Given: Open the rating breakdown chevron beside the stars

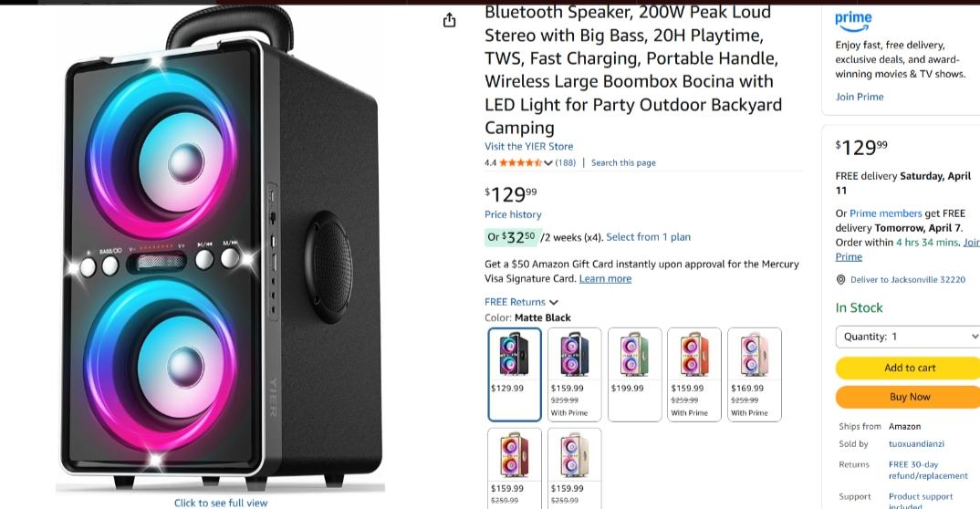Looking at the screenshot, I should pyautogui.click(x=548, y=163).
